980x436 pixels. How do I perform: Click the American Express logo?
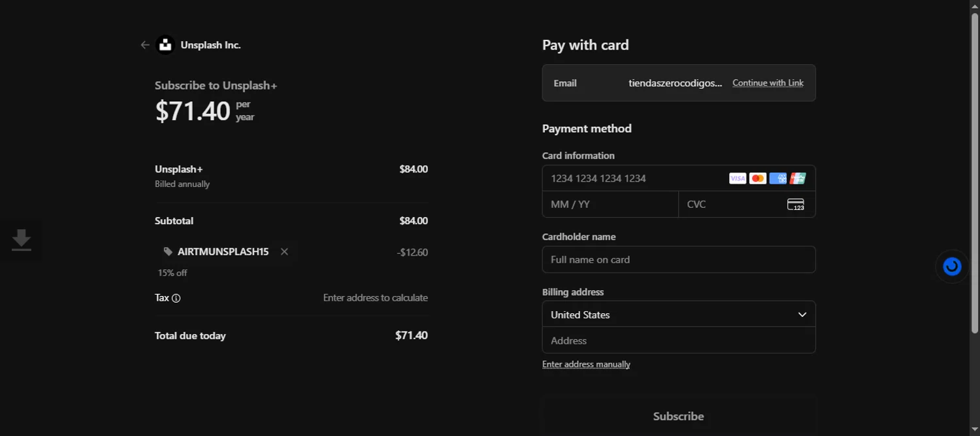pos(777,178)
